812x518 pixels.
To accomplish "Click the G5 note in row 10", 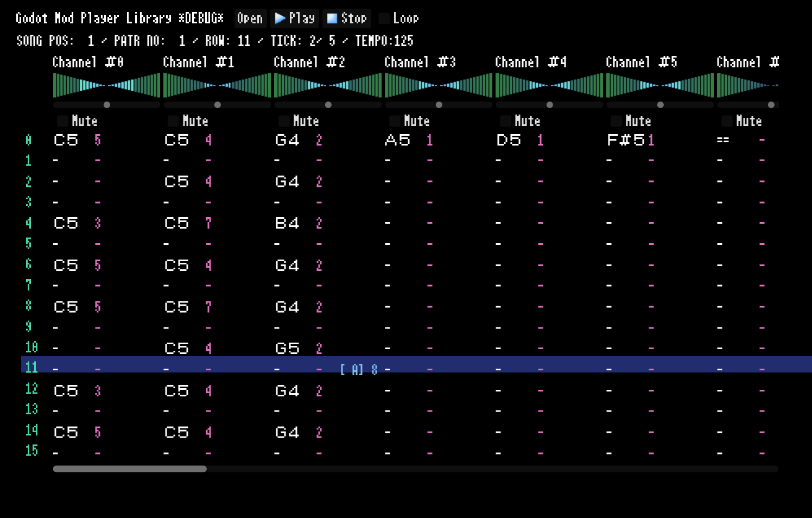I will (287, 348).
